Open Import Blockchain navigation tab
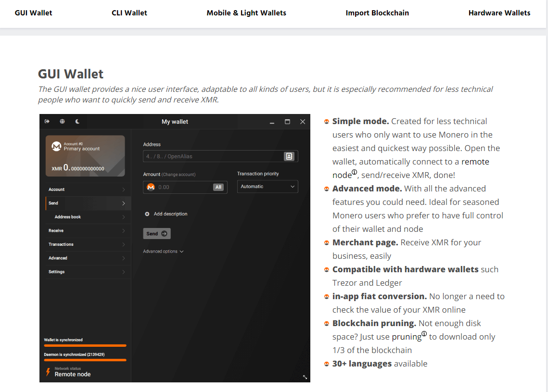This screenshot has width=548, height=392. (377, 13)
